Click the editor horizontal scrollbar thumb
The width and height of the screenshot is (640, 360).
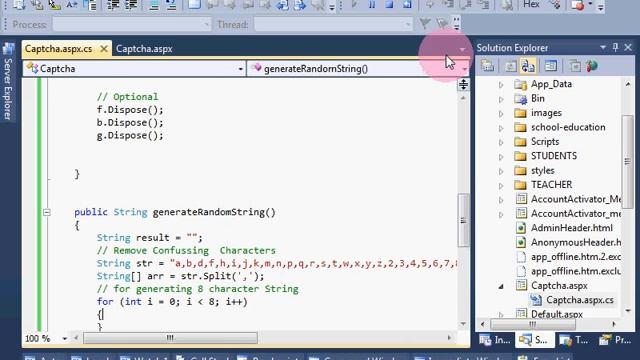(170, 338)
